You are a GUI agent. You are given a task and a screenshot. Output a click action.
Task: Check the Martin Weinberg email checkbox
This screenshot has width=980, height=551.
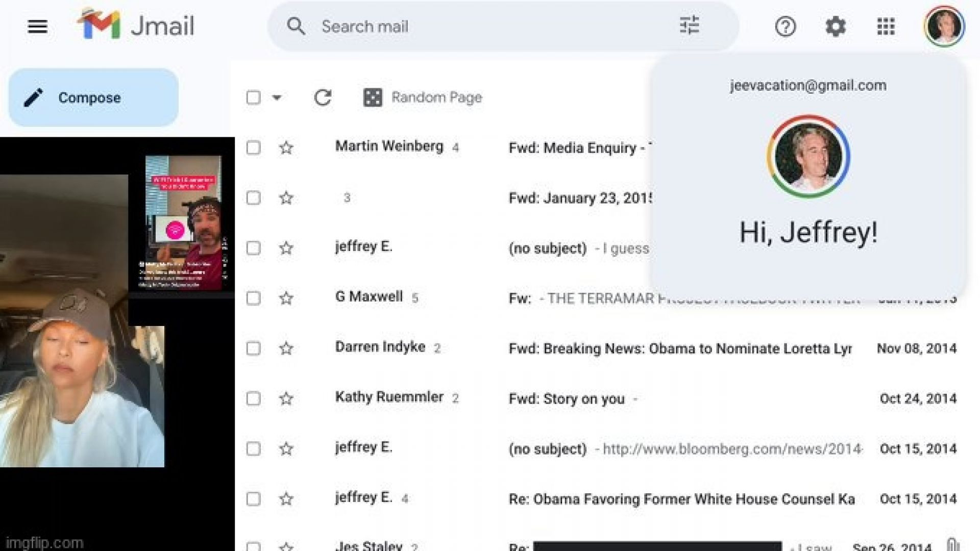[253, 148]
